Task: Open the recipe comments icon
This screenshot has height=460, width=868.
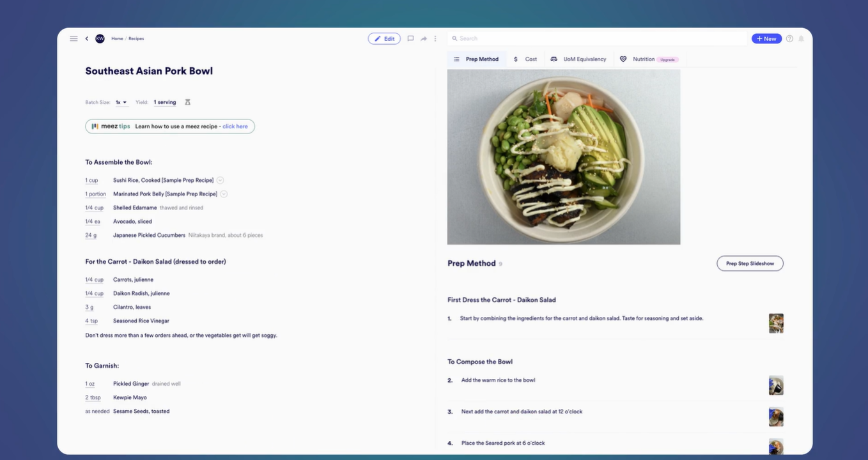Action: (x=410, y=39)
